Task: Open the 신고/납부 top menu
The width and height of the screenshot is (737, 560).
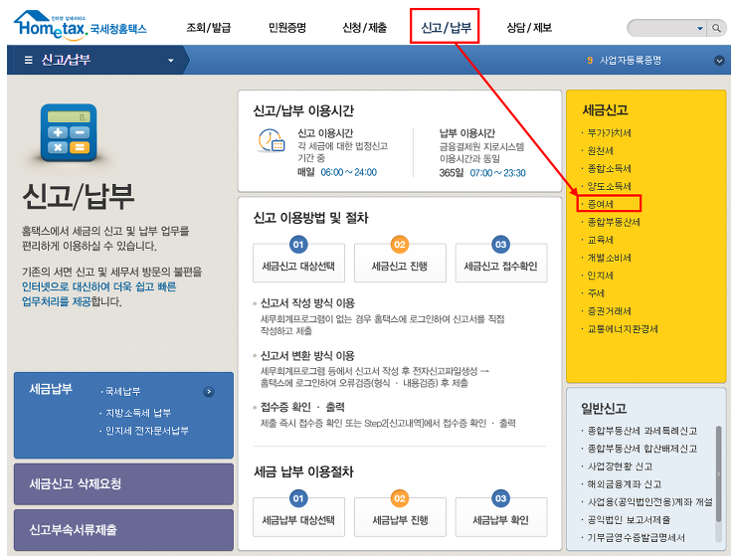Action: [446, 28]
